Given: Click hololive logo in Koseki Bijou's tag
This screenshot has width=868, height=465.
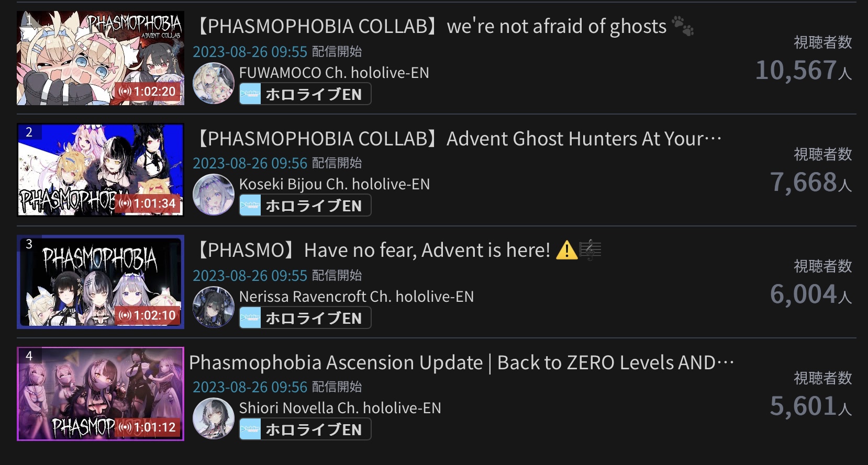Looking at the screenshot, I should tap(251, 206).
